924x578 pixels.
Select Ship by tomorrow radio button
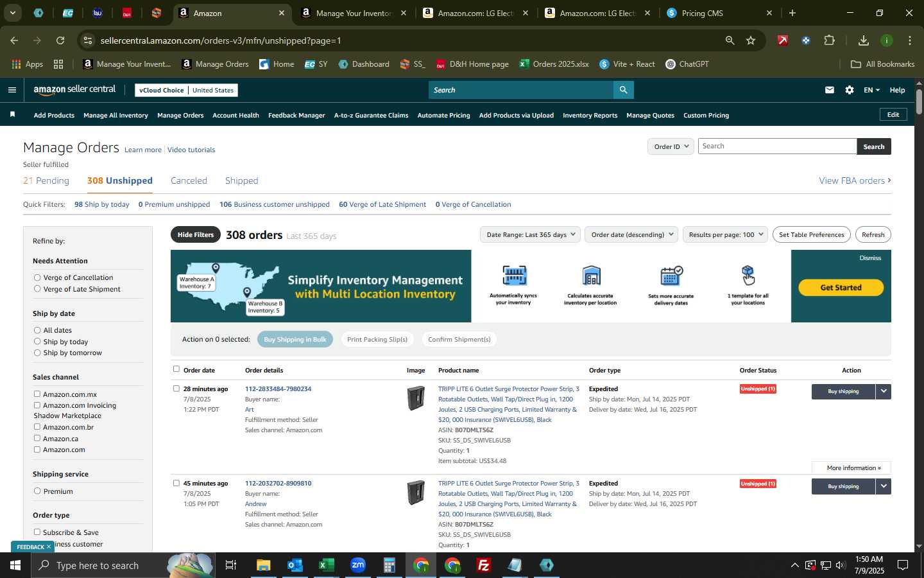click(37, 353)
